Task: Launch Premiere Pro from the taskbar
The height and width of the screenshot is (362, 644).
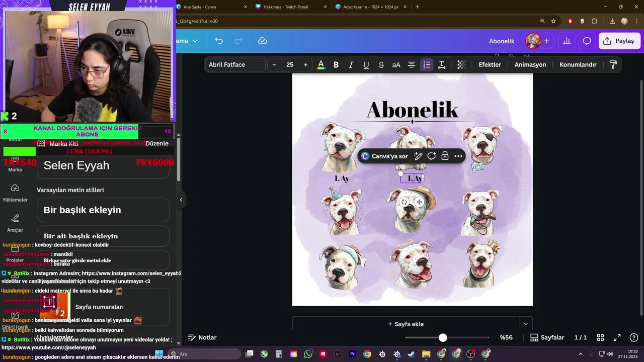Action: coord(353,354)
